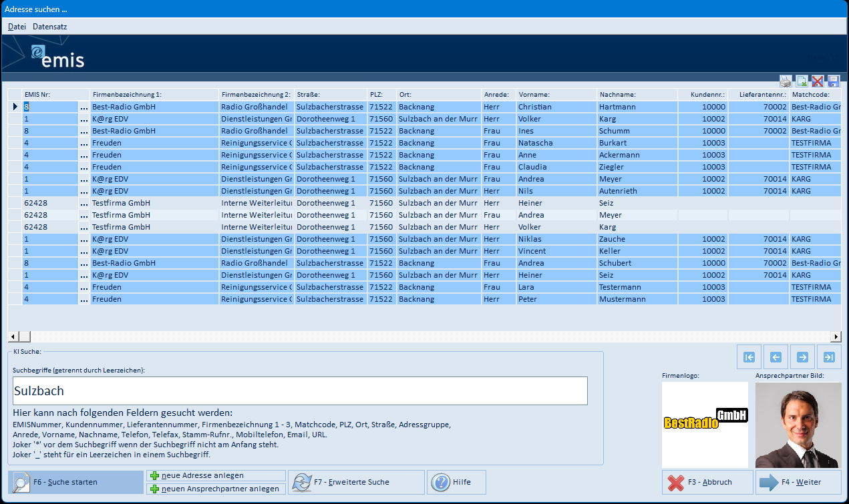Viewport: 849px width, 504px height.
Task: Click neue Adresse anlegen
Action: point(216,475)
